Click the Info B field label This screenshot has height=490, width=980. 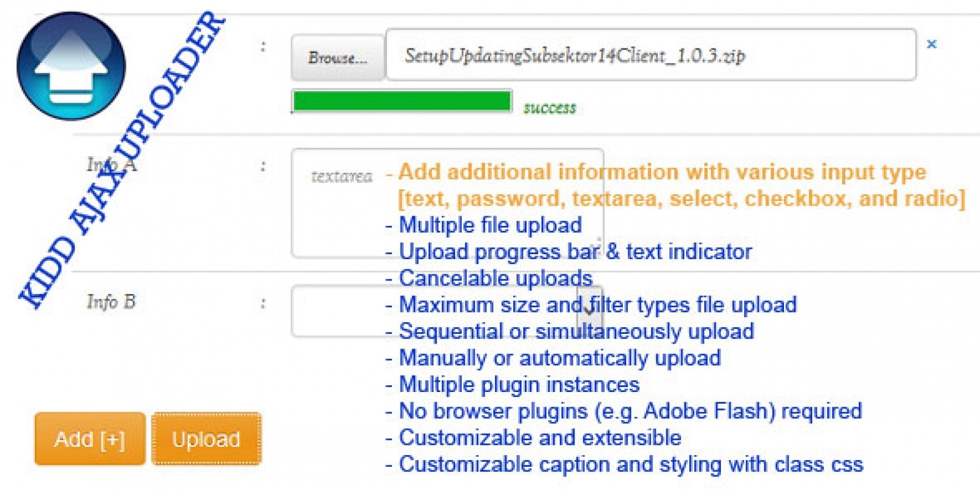[111, 302]
